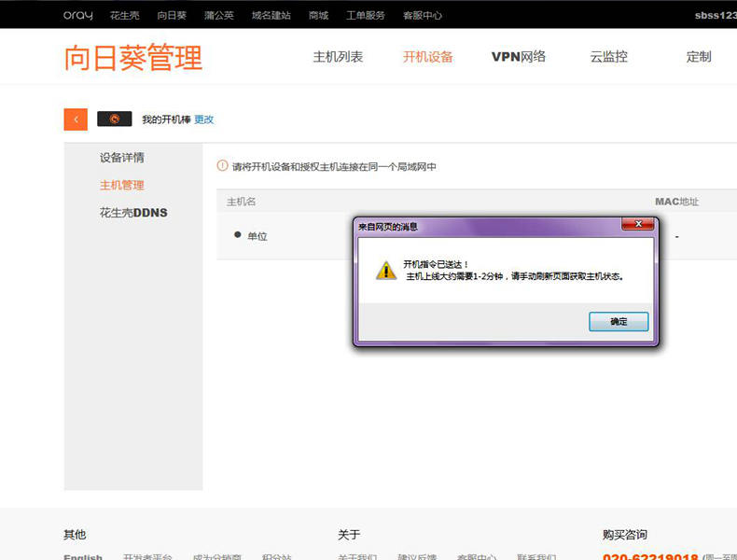Open 向日葵 link in top bar

[172, 16]
